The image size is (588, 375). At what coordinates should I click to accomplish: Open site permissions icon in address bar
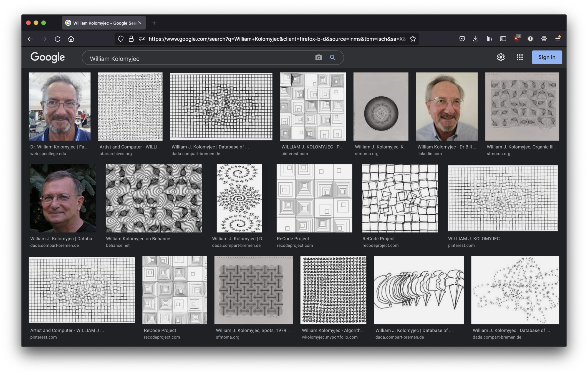click(x=142, y=39)
